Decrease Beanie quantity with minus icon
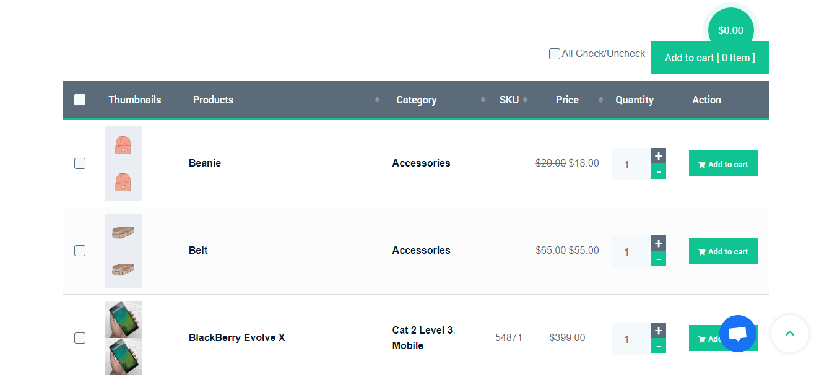This screenshot has height=377, width=832. [658, 172]
